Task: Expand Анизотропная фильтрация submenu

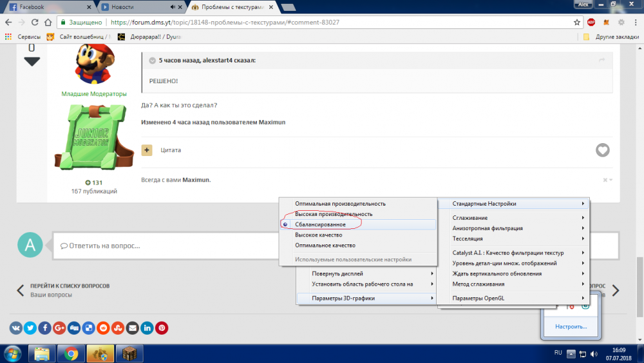Action: (487, 228)
